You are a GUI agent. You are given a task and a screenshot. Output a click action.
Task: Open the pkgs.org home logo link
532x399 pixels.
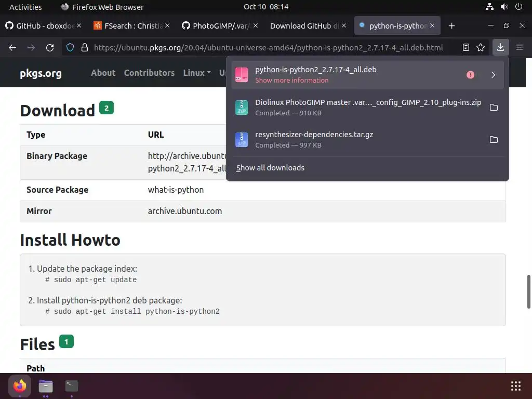click(x=41, y=73)
